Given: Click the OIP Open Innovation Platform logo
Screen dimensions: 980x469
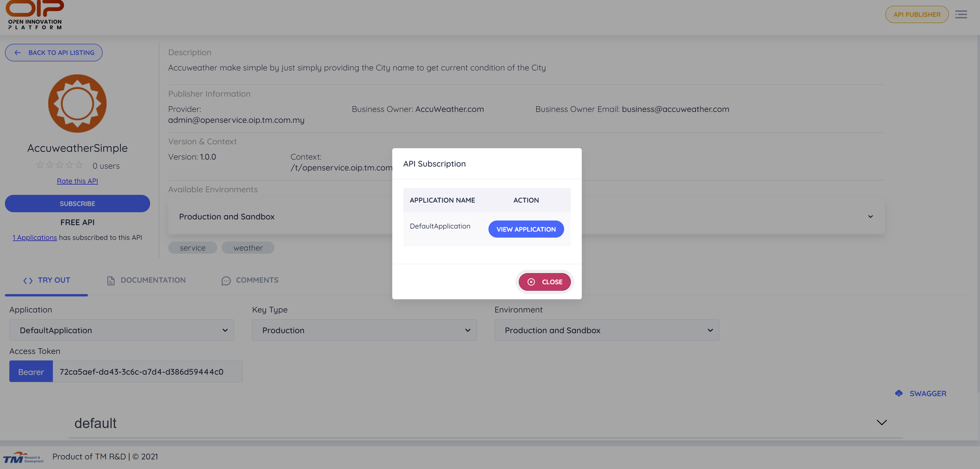Looking at the screenshot, I should click(x=35, y=15).
